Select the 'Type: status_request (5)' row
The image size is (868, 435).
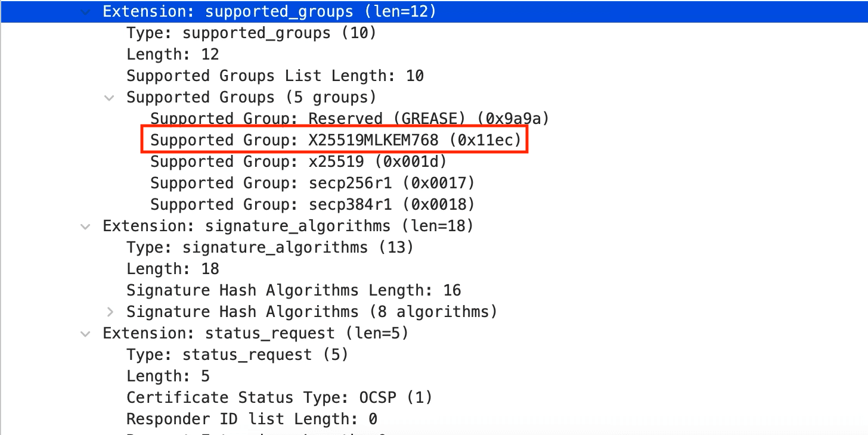pyautogui.click(x=434, y=355)
